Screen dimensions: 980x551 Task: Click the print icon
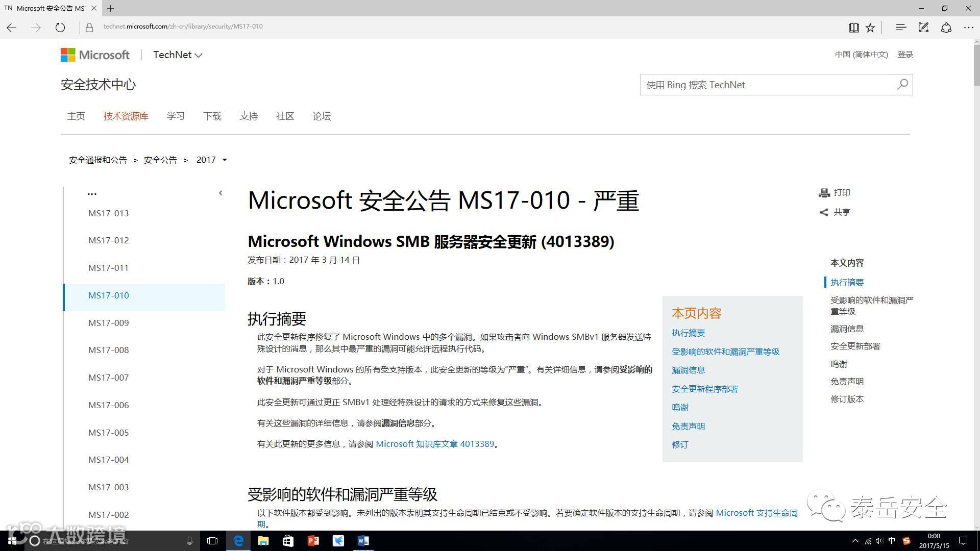pos(824,193)
